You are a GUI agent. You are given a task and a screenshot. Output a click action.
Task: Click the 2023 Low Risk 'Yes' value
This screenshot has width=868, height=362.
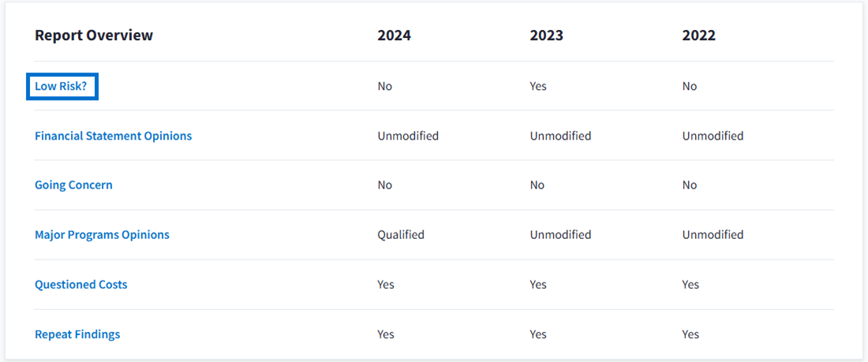(538, 87)
